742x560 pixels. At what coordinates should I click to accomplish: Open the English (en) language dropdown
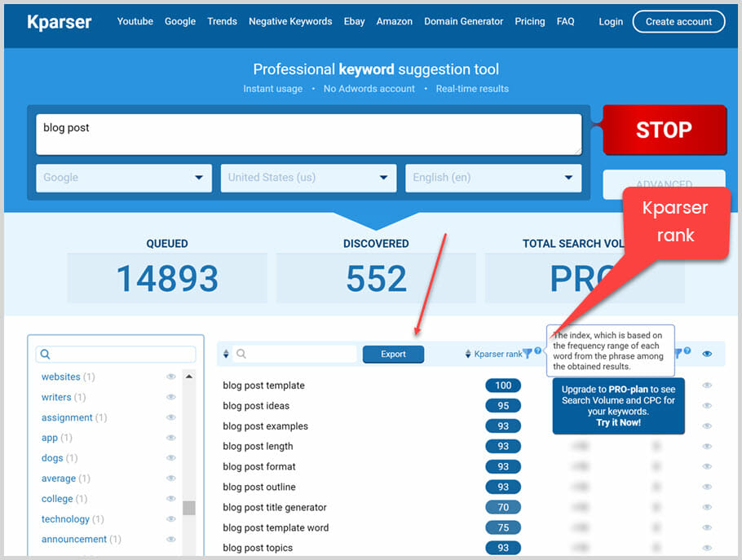493,178
